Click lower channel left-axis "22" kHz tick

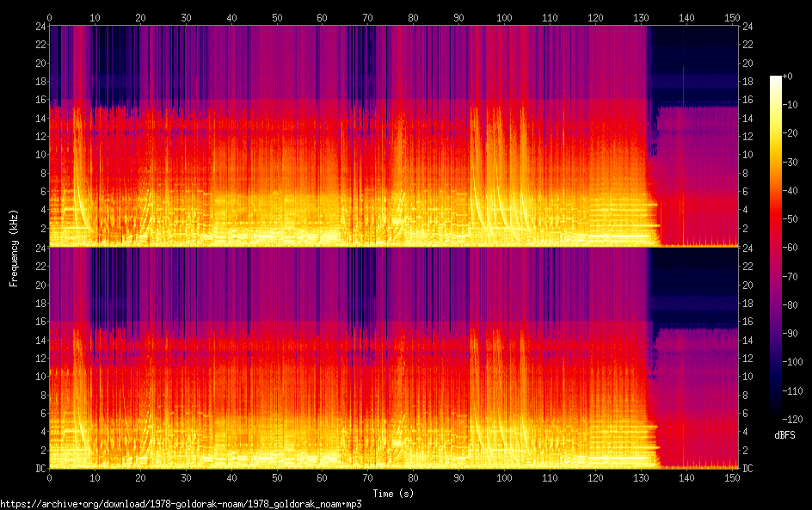tap(40, 266)
